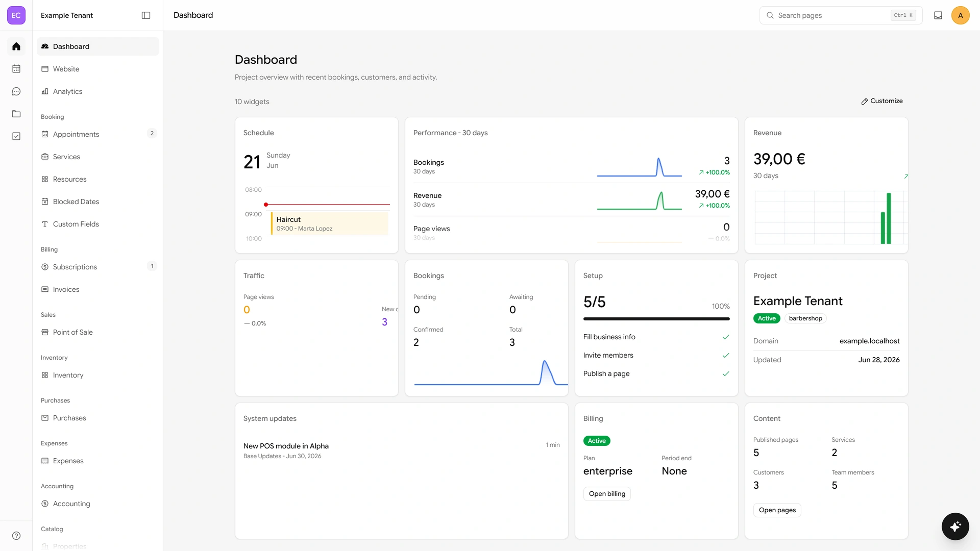Click the Bookings sparkline in Performance
The width and height of the screenshot is (980, 551).
tap(640, 167)
